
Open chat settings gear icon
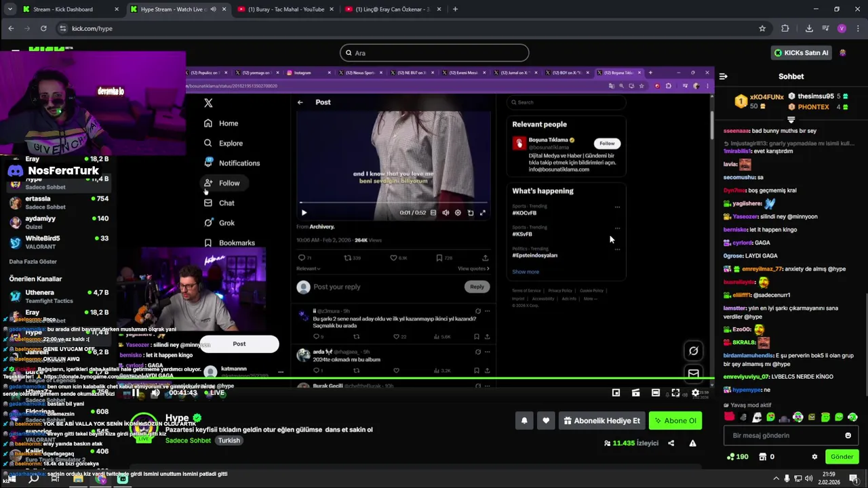click(x=814, y=457)
